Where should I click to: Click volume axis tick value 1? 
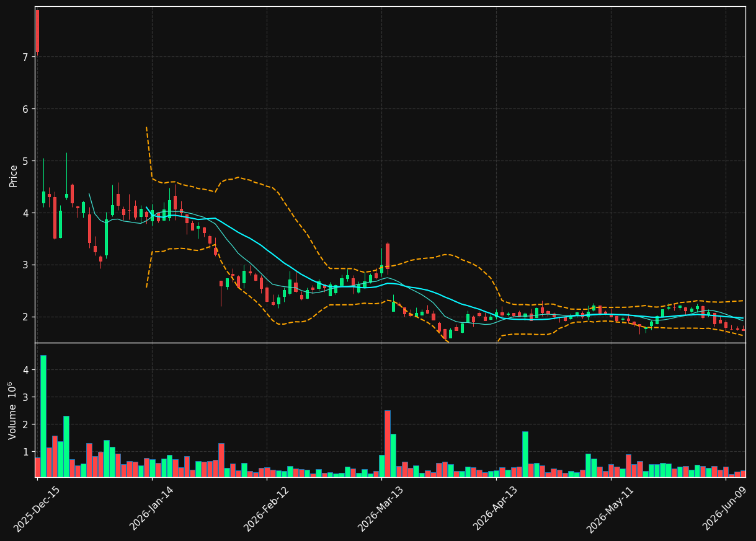[25, 452]
